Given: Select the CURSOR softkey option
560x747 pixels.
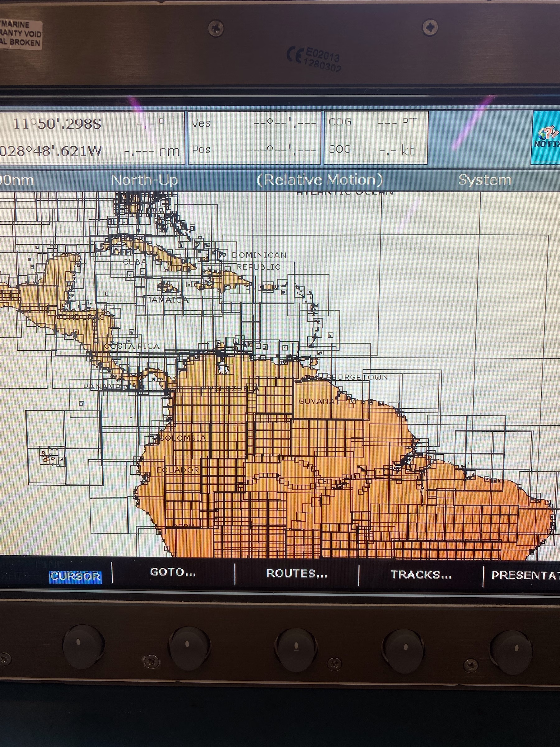Looking at the screenshot, I should click(x=75, y=576).
